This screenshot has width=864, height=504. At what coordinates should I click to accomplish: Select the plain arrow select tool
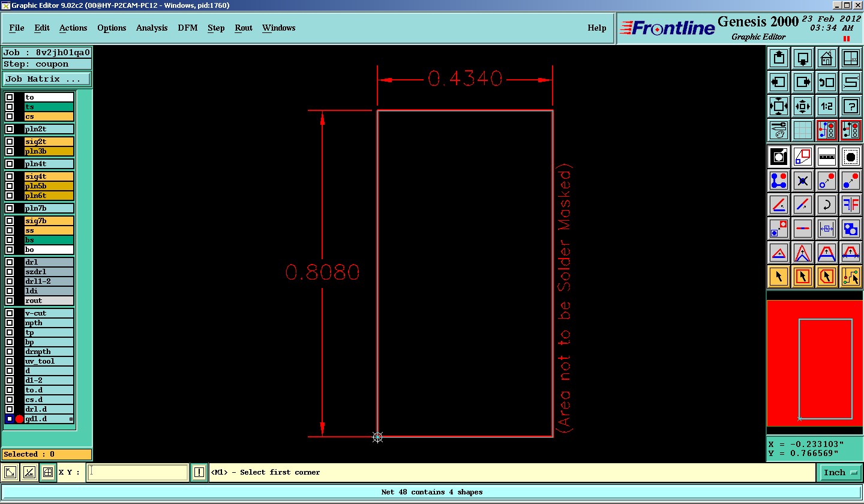pos(779,277)
